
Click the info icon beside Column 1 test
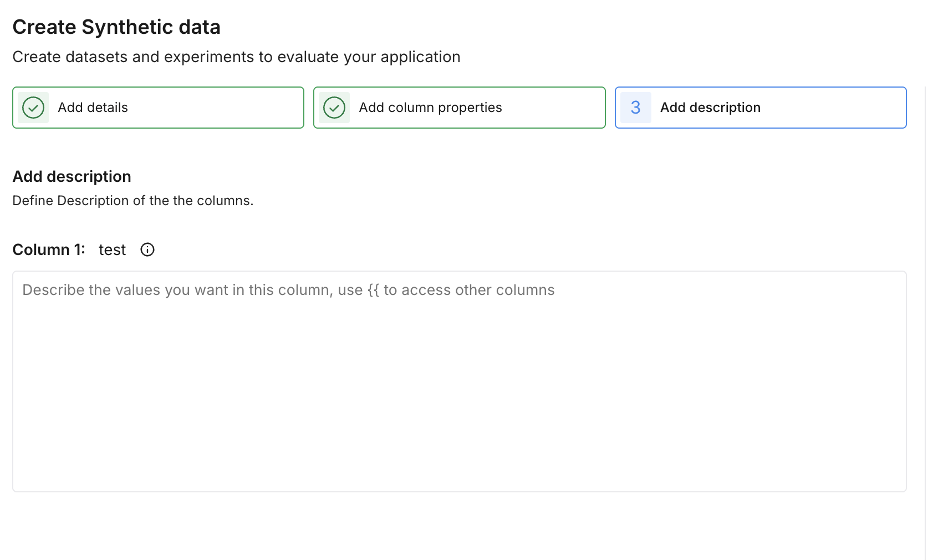point(147,250)
